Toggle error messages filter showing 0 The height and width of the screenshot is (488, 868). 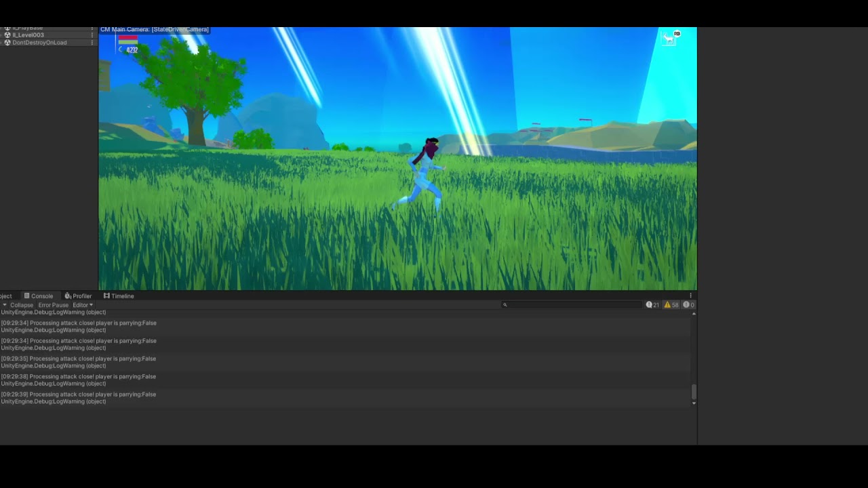[688, 305]
